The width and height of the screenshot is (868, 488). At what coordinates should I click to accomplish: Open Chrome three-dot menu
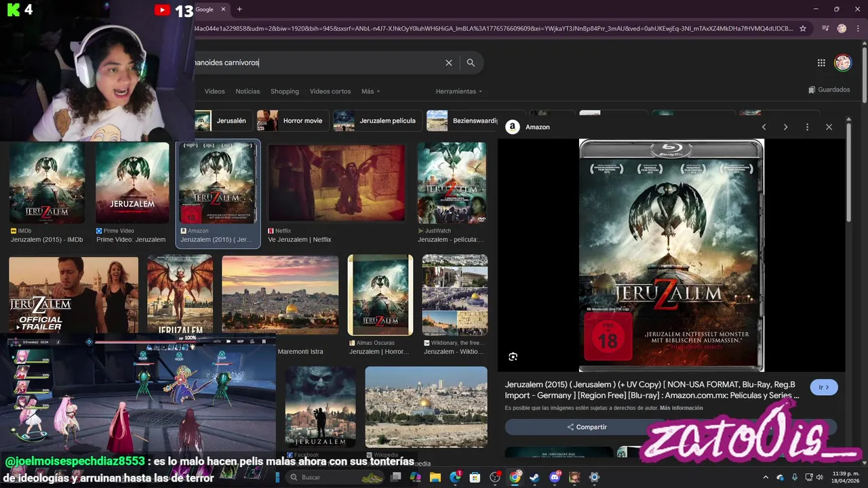coord(858,28)
